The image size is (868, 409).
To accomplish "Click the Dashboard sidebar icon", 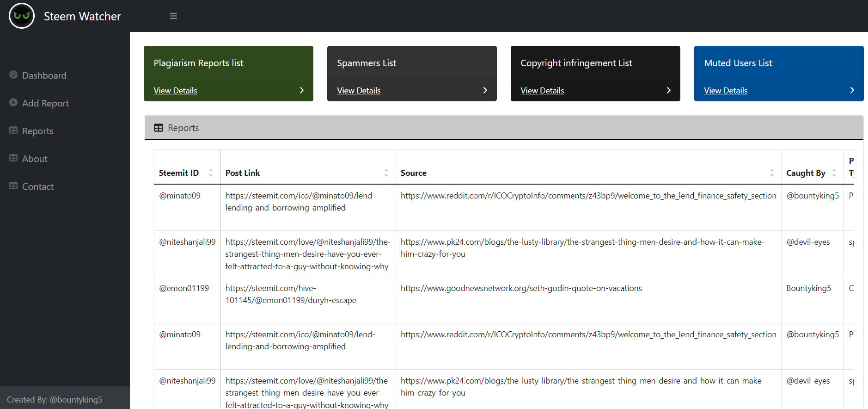I will tap(13, 74).
